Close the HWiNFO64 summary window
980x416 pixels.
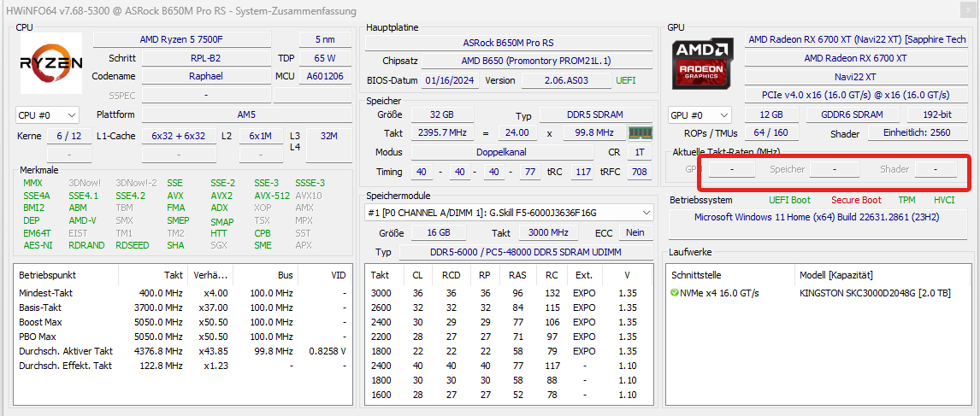pos(967,10)
